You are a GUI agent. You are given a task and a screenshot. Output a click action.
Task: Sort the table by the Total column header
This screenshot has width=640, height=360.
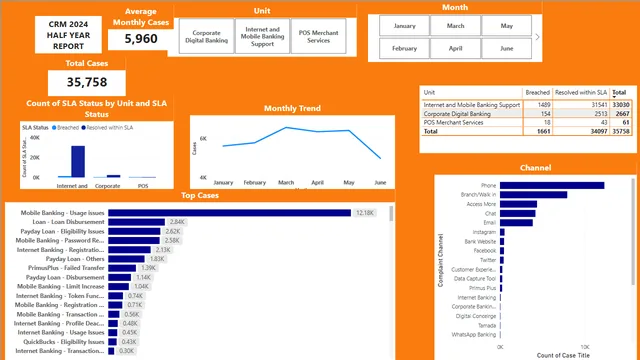619,93
